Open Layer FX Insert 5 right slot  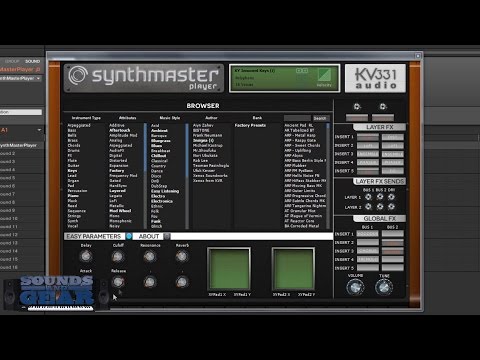(393, 171)
